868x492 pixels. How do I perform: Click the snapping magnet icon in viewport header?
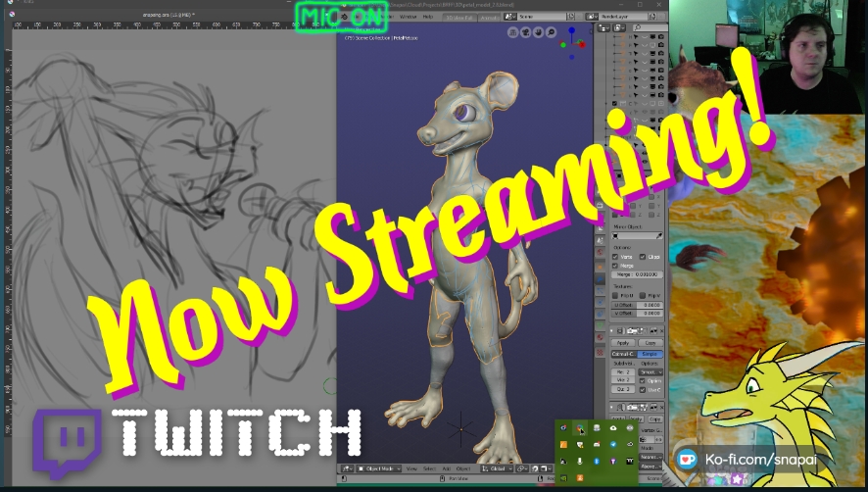pyautogui.click(x=535, y=468)
